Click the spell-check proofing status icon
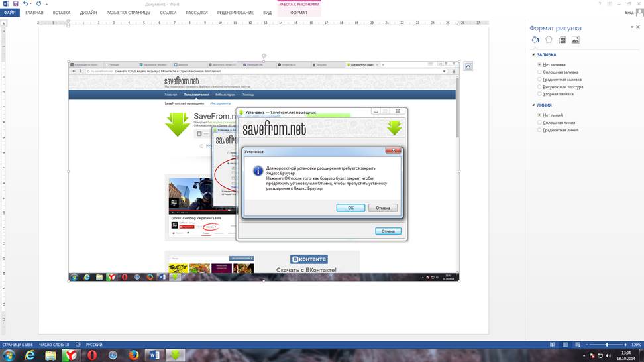The height and width of the screenshot is (362, 644). 78,345
